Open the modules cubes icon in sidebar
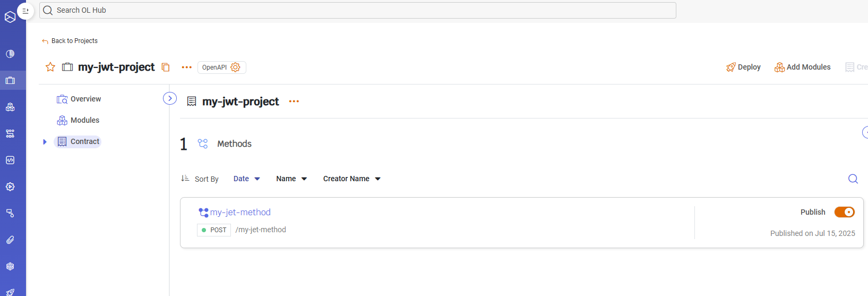The width and height of the screenshot is (868, 296). [10, 107]
